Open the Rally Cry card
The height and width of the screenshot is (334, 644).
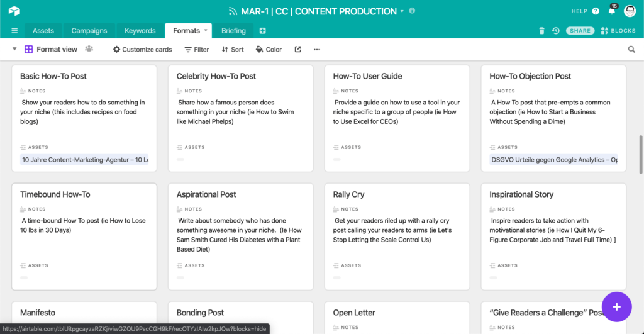pos(397,237)
